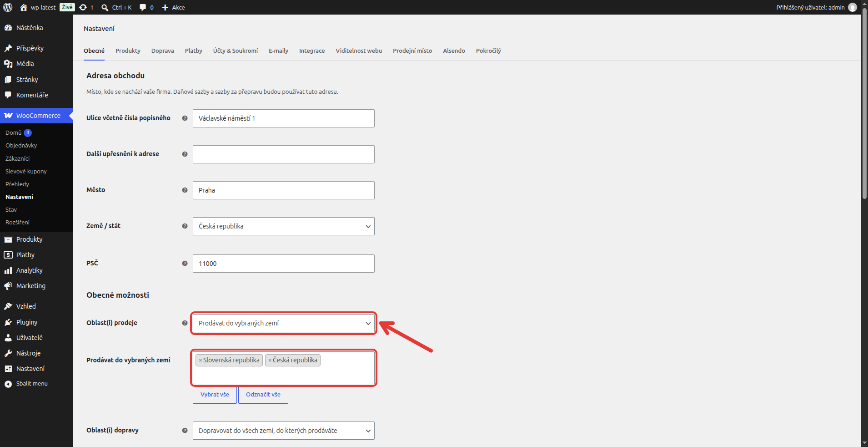This screenshot has height=447, width=868.
Task: Remove Slovenská republika tag
Action: pyautogui.click(x=200, y=361)
